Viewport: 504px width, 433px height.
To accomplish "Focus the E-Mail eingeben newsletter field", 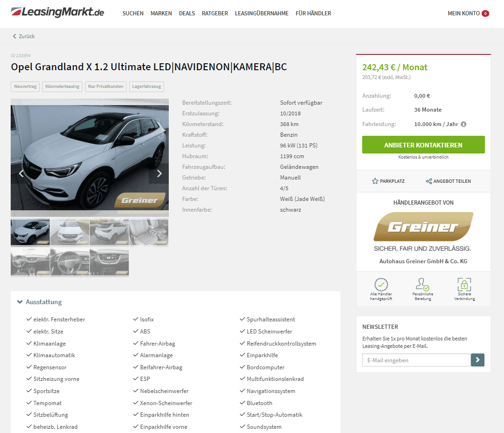I will click(417, 360).
